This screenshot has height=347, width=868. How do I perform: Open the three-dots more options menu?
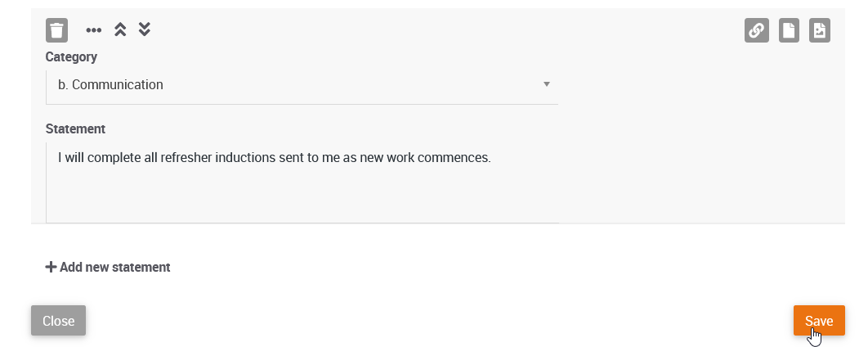(x=93, y=30)
